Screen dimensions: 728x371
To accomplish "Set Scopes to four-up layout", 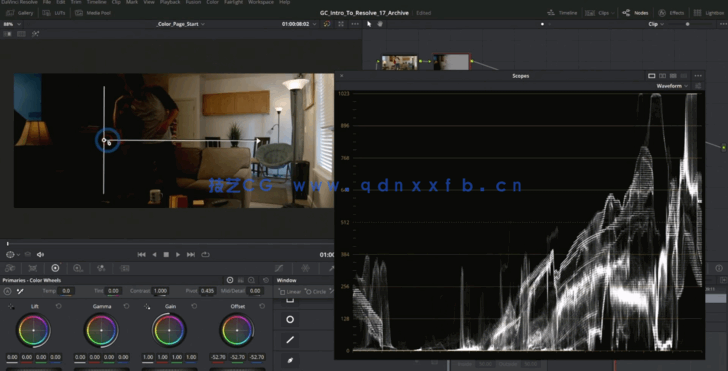I will (x=673, y=76).
